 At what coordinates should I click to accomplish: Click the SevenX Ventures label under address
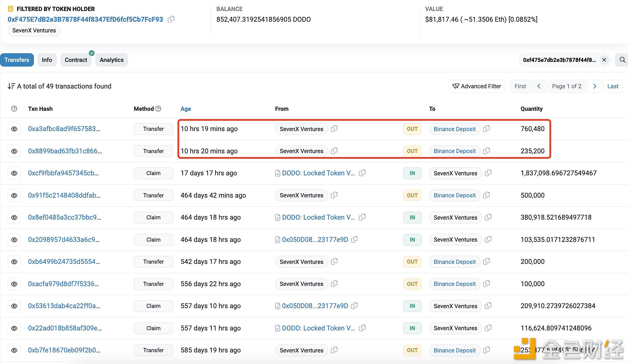tap(34, 30)
